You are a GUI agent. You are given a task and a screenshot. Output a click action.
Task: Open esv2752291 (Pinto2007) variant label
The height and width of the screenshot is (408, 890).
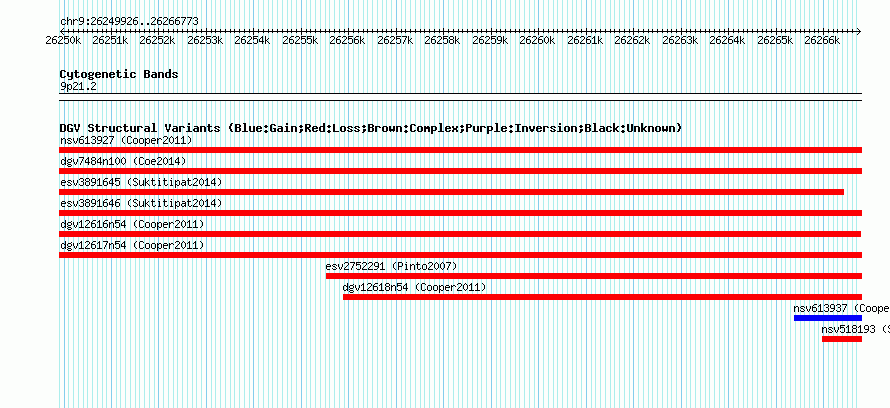(391, 266)
